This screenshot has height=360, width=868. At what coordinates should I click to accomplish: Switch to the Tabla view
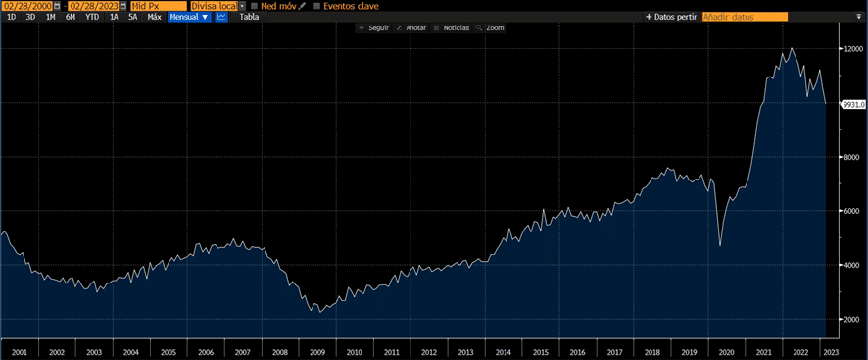[249, 17]
